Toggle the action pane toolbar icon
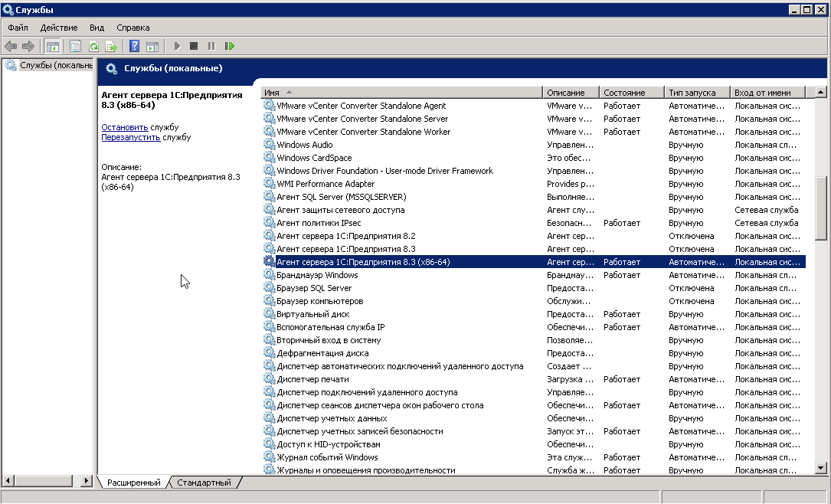The height and width of the screenshot is (504, 831). coord(152,47)
